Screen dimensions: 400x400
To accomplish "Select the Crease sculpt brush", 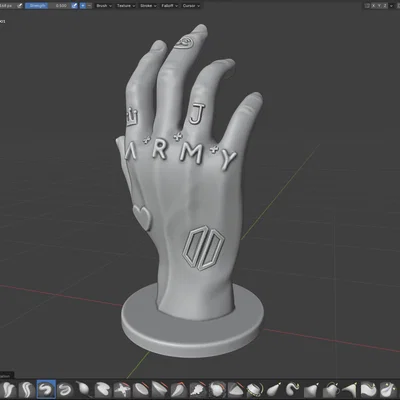I will click(141, 389).
